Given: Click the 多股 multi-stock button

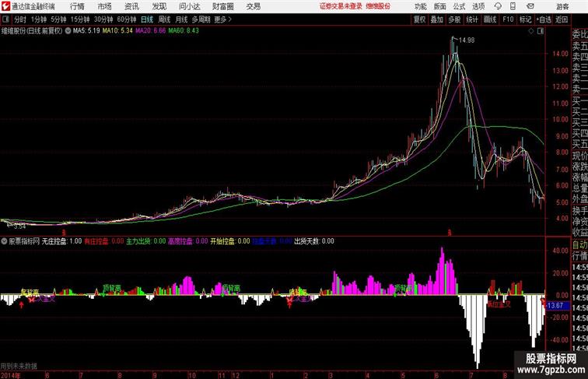Looking at the screenshot, I should (454, 19).
